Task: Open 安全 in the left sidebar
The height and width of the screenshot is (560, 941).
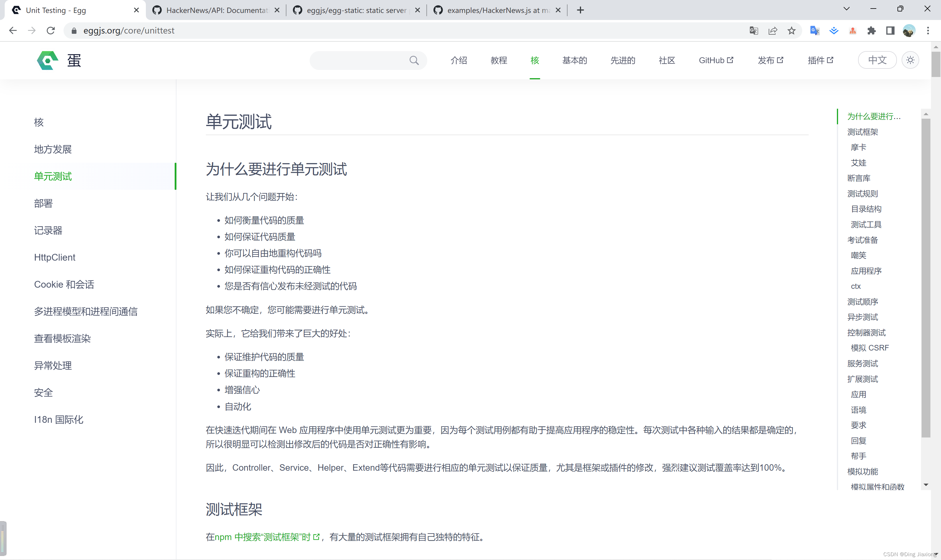Action: (x=44, y=393)
